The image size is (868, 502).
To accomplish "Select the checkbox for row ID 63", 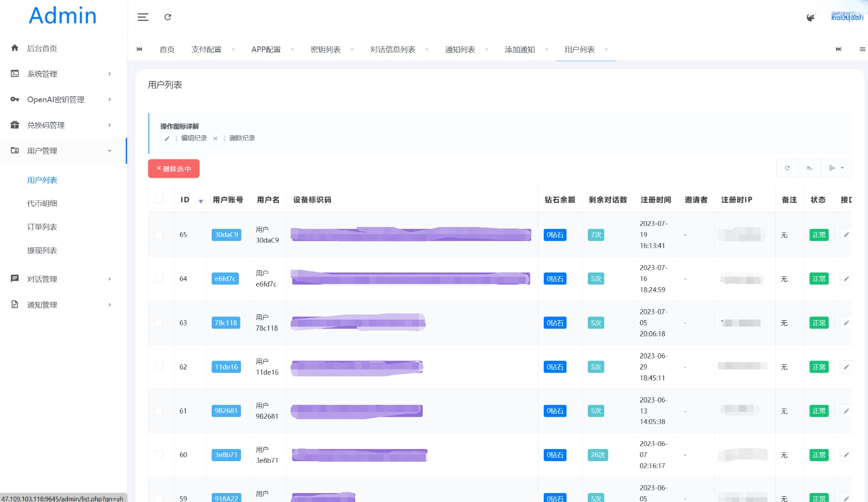I will click(x=159, y=323).
